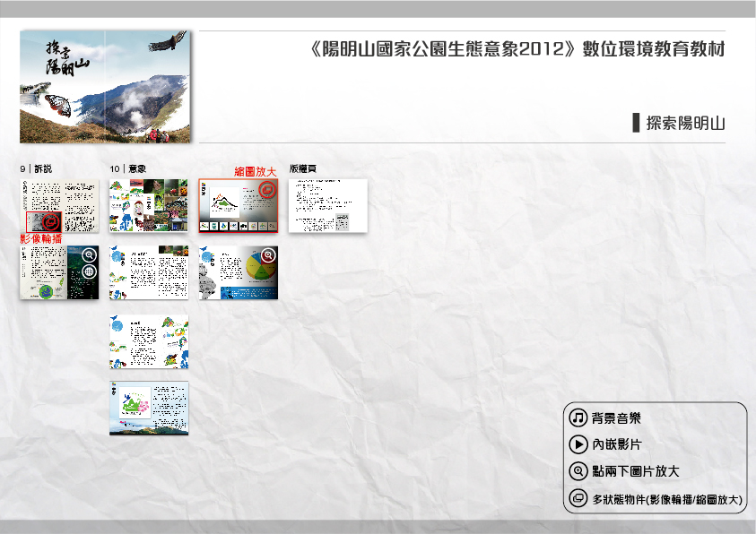Open the last thumbnail in 10 意象 column

click(x=149, y=408)
